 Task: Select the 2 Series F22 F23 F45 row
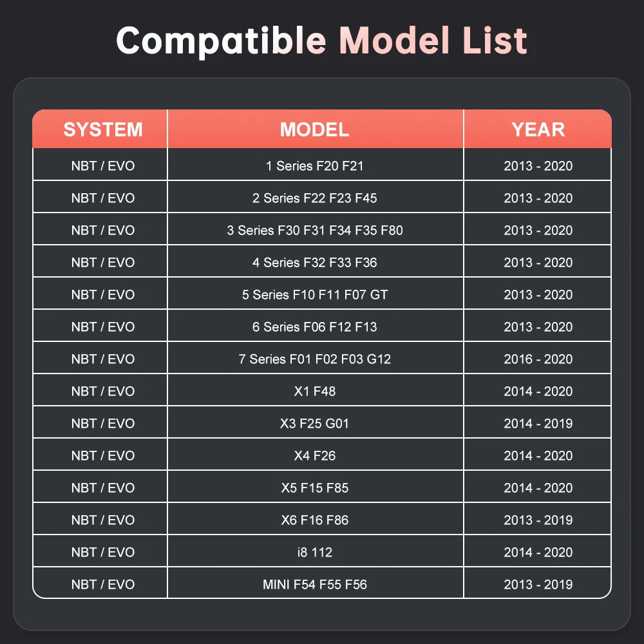coord(322,196)
